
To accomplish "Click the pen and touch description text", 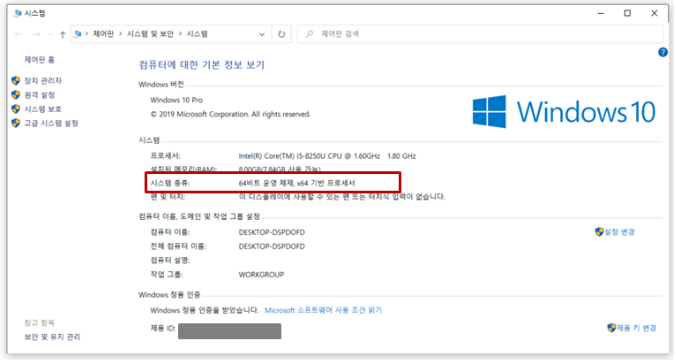I will (x=342, y=197).
